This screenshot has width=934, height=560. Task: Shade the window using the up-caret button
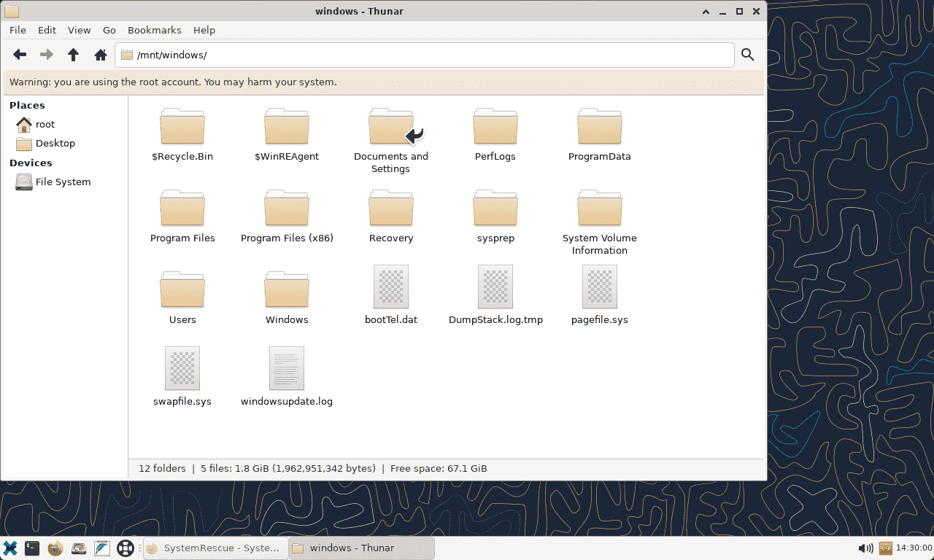706,11
